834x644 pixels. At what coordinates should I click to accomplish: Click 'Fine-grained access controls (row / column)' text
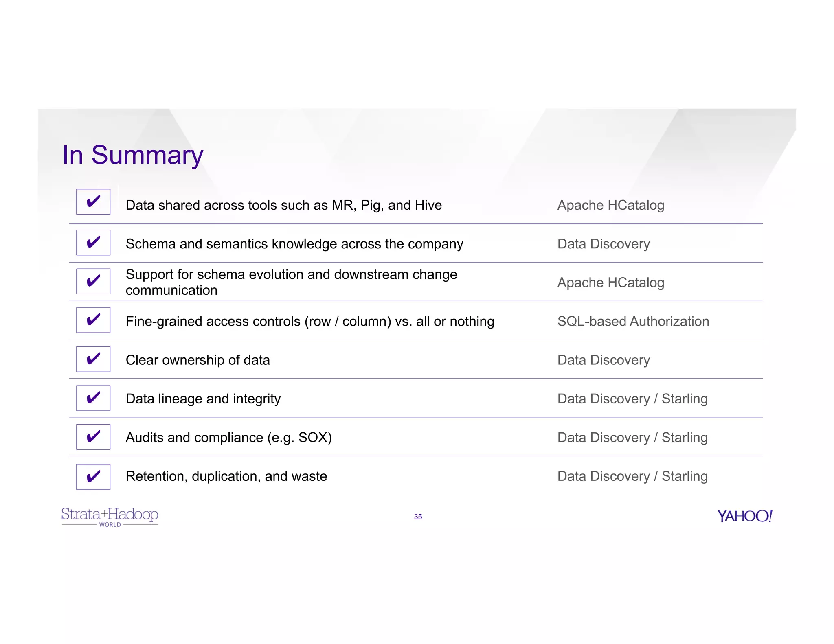click(258, 321)
